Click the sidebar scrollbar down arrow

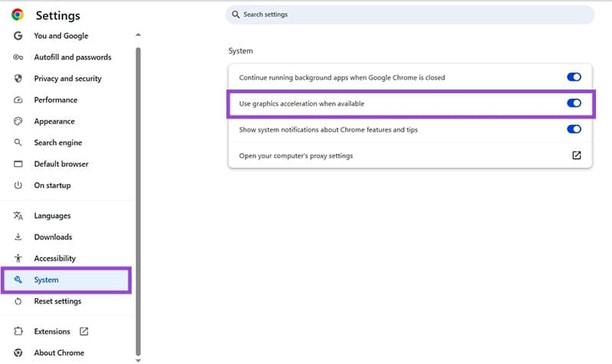[138, 360]
